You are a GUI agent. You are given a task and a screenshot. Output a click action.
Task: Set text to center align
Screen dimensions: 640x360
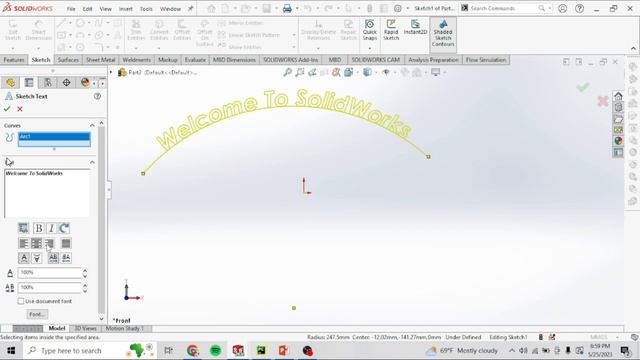[x=36, y=244]
